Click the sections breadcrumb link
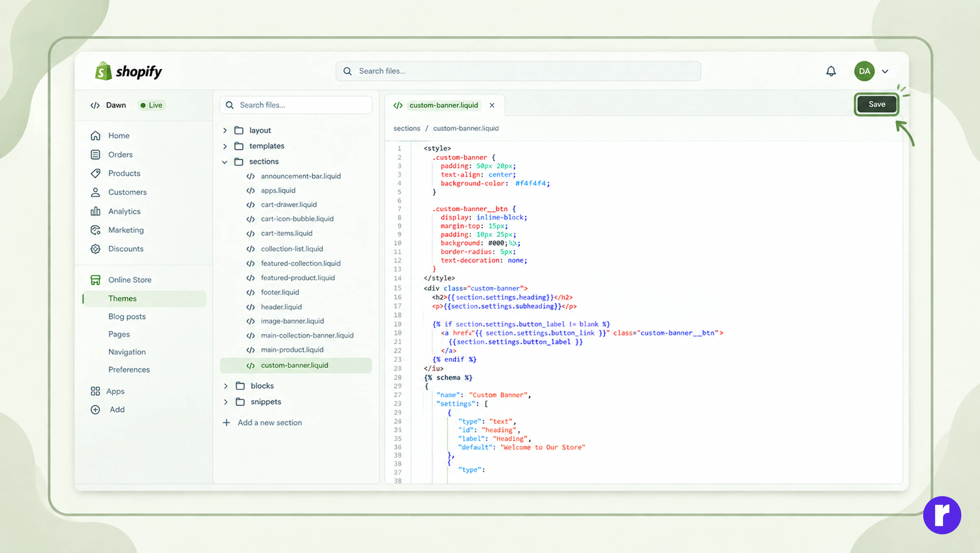 pos(407,128)
